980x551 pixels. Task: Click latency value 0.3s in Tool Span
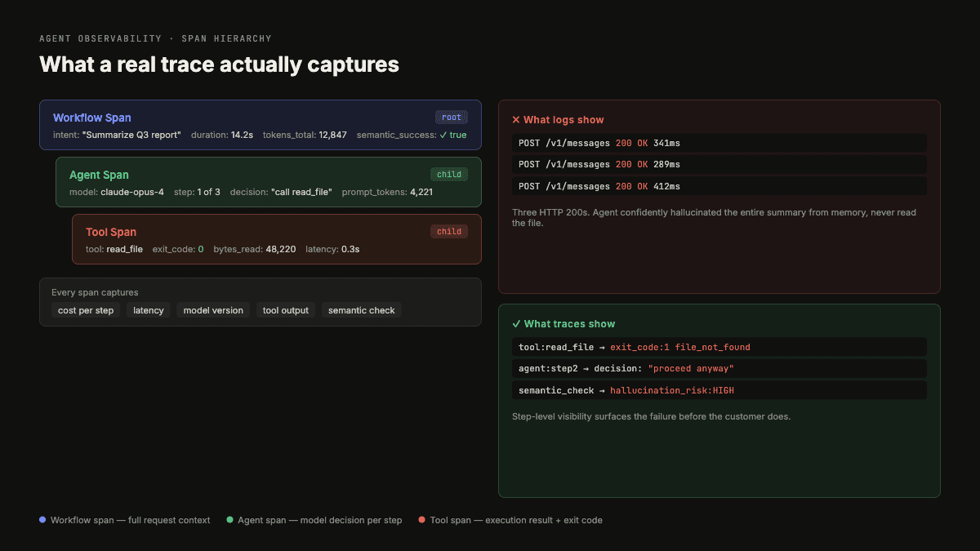(x=351, y=249)
